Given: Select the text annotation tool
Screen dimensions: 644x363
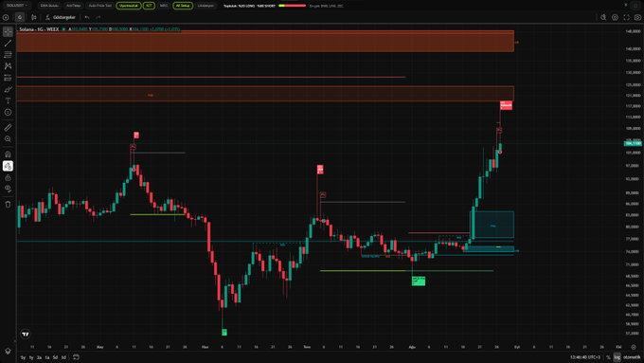Looking at the screenshot, I should 8,100.
